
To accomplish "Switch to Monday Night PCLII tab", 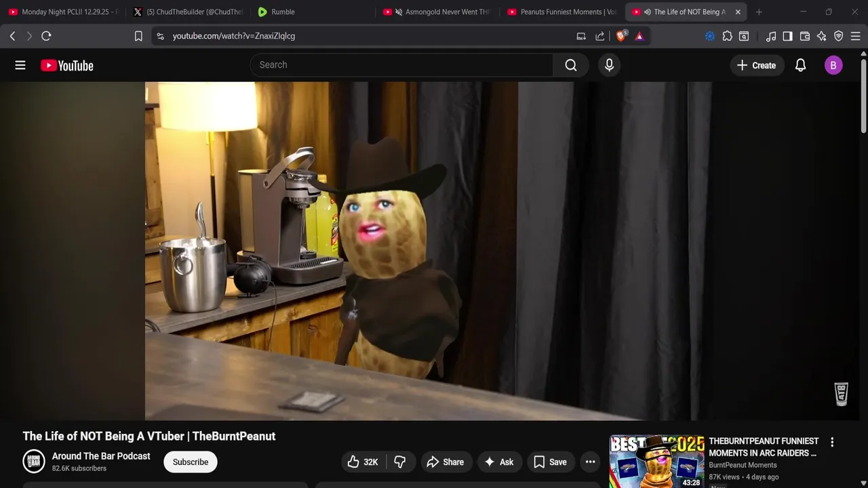I will click(x=63, y=12).
